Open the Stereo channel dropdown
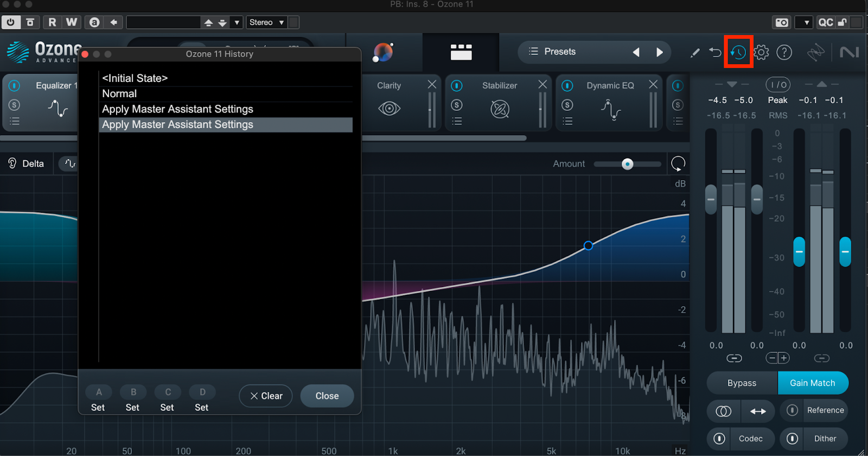 [x=266, y=22]
